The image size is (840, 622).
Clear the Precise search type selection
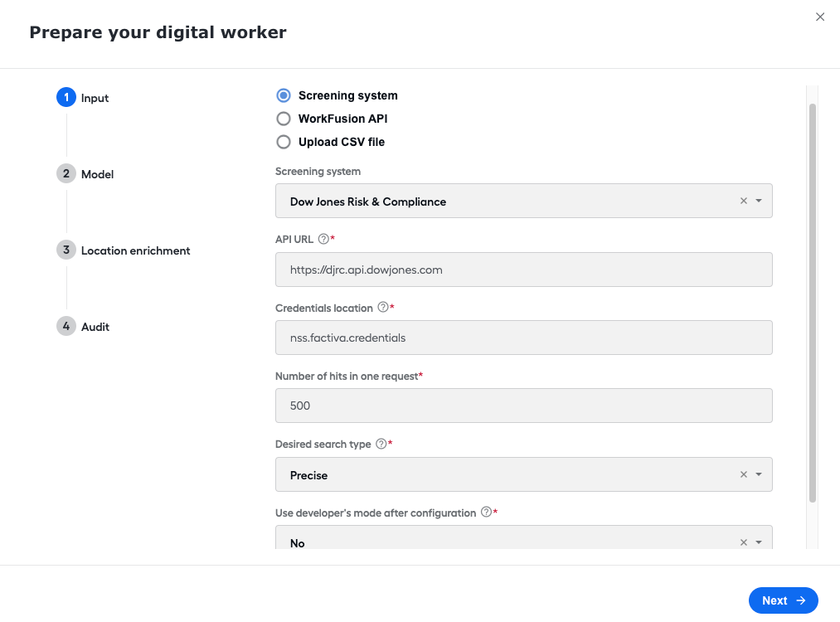point(744,474)
